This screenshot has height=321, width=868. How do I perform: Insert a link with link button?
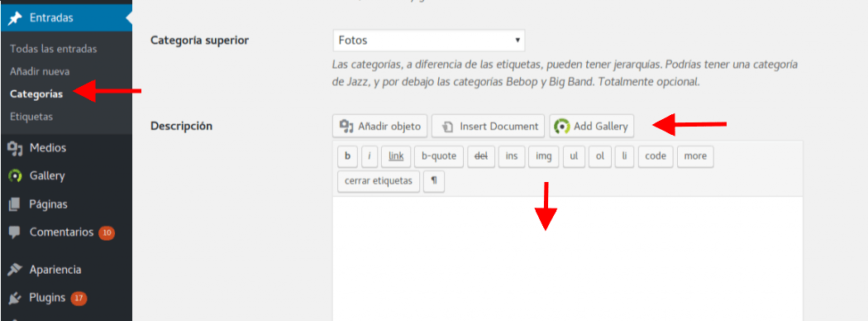coord(396,156)
